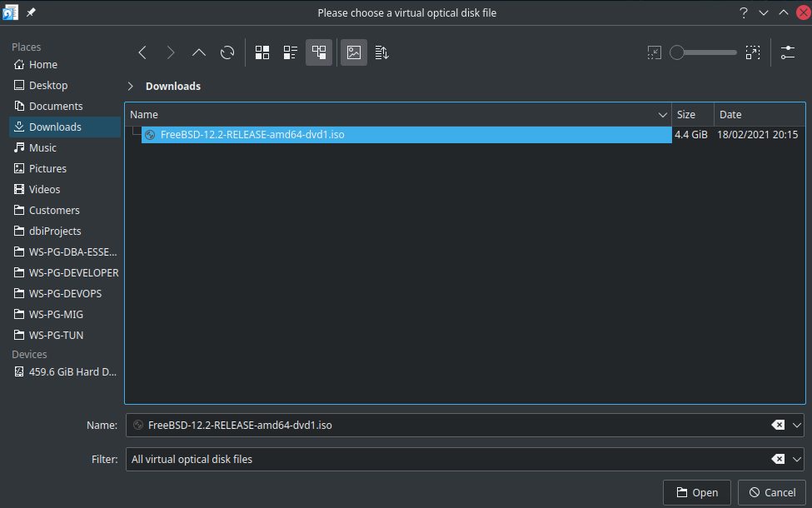Open WS-PG-DBA-ESSE... folder place
812x508 pixels.
coord(65,252)
